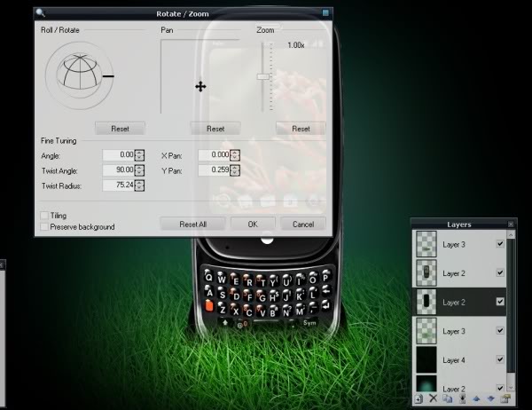532x410 pixels.
Task: Toggle visibility of topmost Layer 3
Action: (500, 243)
